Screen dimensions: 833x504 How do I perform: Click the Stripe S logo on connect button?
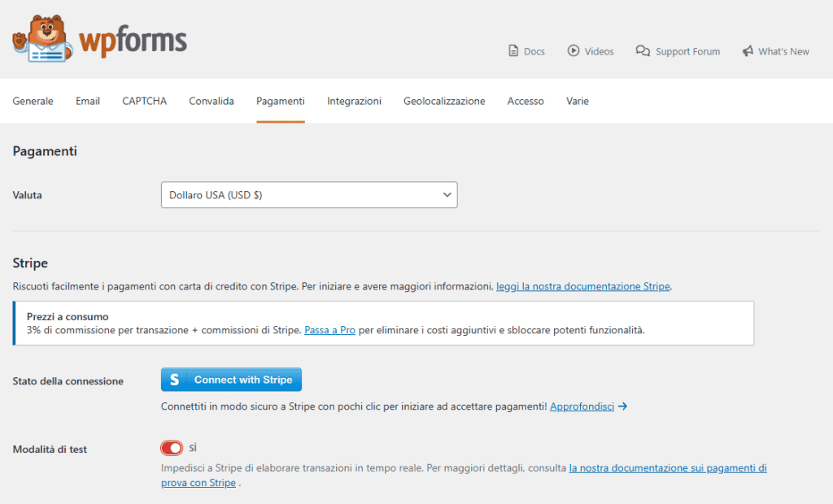click(x=177, y=379)
